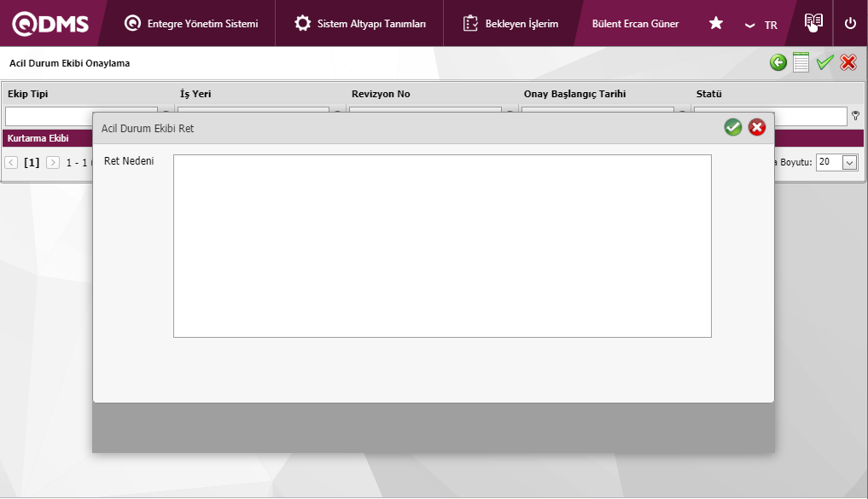The height and width of the screenshot is (499, 868).
Task: Approve team with page toolbar green checkmark
Action: tap(824, 62)
